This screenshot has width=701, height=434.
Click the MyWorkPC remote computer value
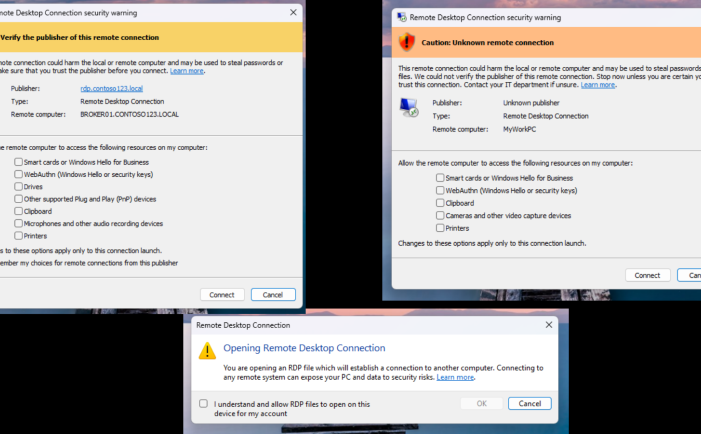(x=519, y=129)
